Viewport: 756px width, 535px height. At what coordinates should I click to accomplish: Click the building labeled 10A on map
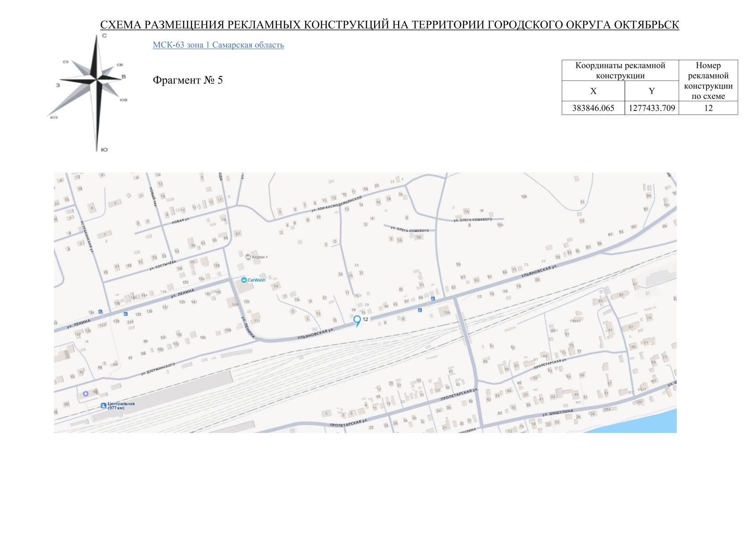[x=446, y=313]
